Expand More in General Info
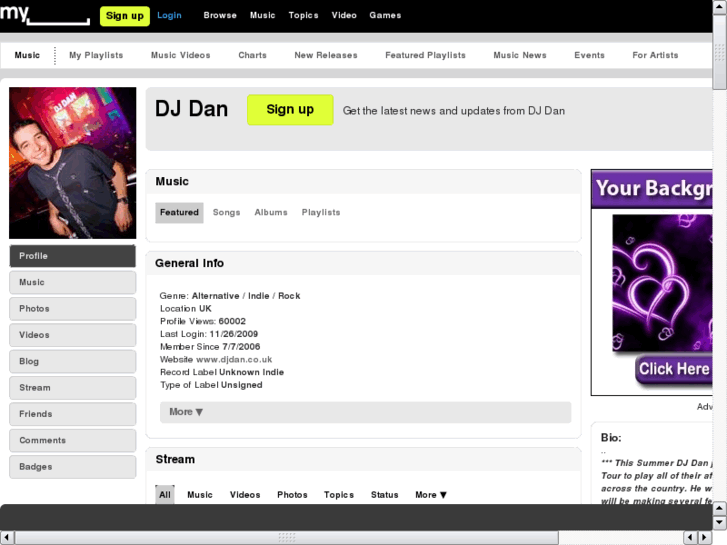Image resolution: width=727 pixels, height=545 pixels. (x=365, y=412)
